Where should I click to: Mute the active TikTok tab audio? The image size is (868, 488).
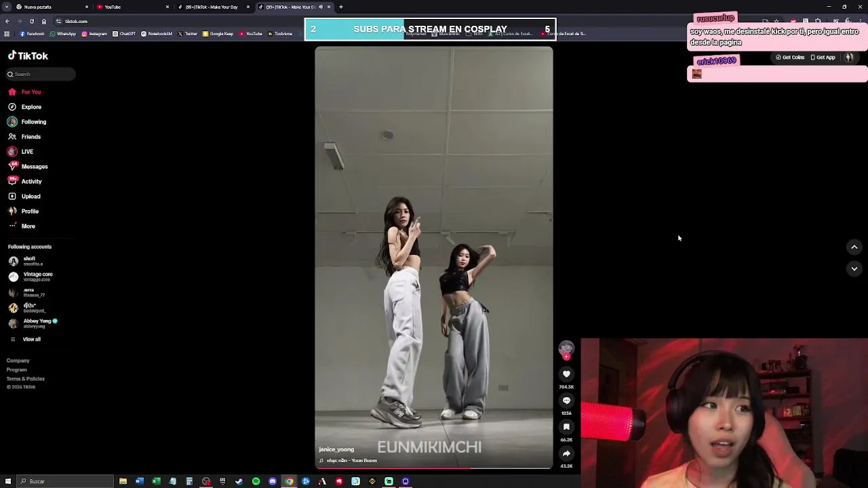pos(321,7)
